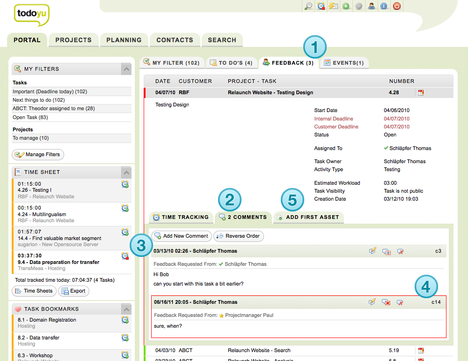Click the Export button

[x=74, y=291]
